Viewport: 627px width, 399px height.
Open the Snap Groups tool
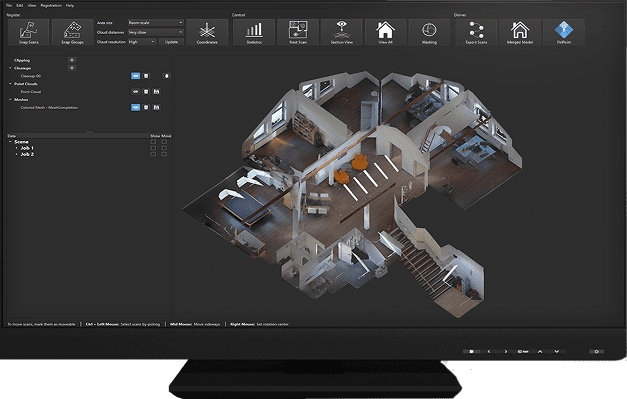pos(72,32)
